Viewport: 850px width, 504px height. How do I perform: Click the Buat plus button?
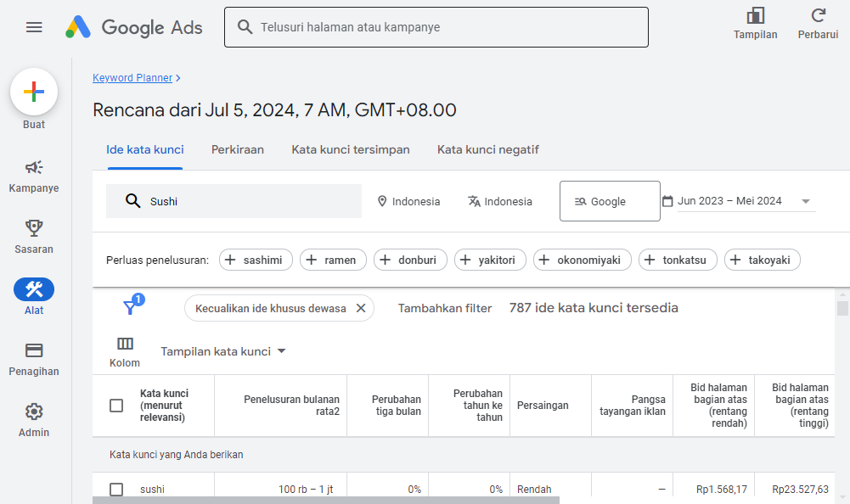tap(34, 92)
